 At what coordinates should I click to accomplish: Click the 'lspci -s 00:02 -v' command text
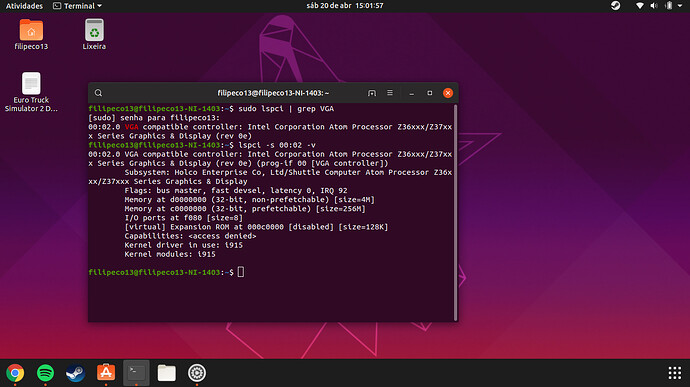pos(277,145)
